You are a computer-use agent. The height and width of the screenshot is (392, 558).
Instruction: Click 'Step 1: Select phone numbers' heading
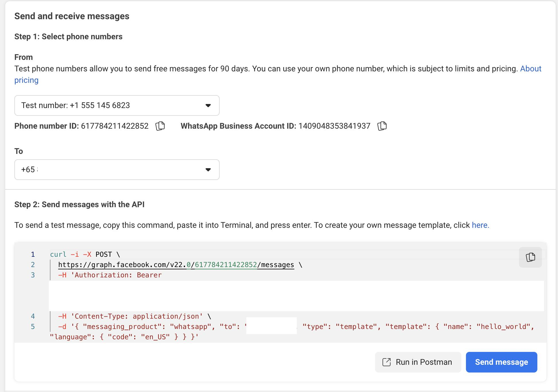(69, 37)
